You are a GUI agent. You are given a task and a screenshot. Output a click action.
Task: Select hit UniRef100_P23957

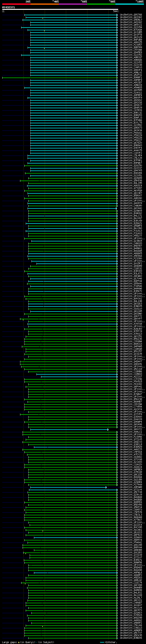131,45
